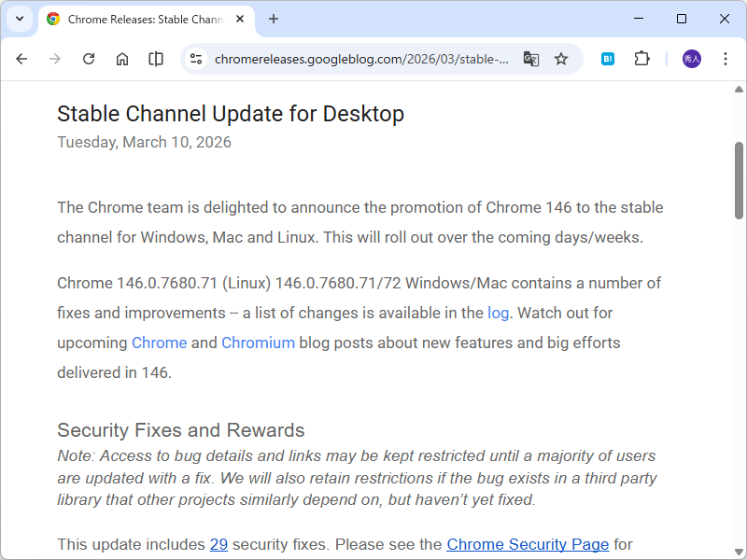
Task: Click the Hatena Bookmark extension icon
Action: (608, 59)
